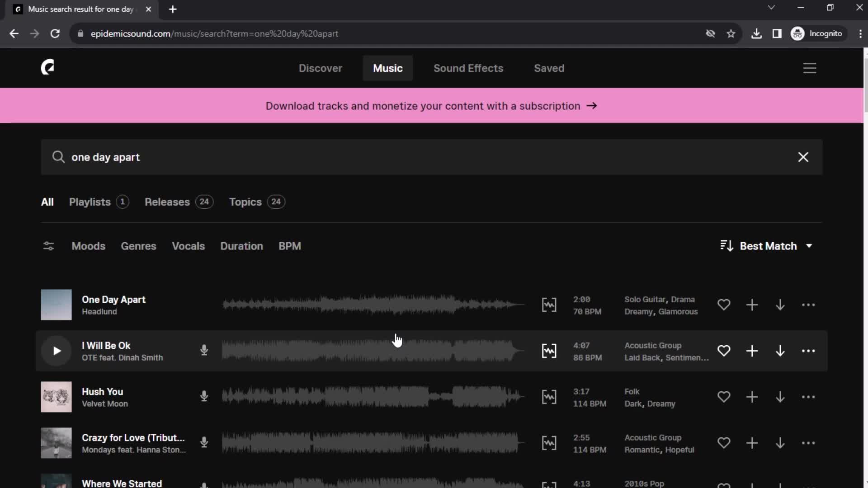868x488 pixels.
Task: Find similar tracks for I Will Be Ok
Action: click(x=549, y=351)
